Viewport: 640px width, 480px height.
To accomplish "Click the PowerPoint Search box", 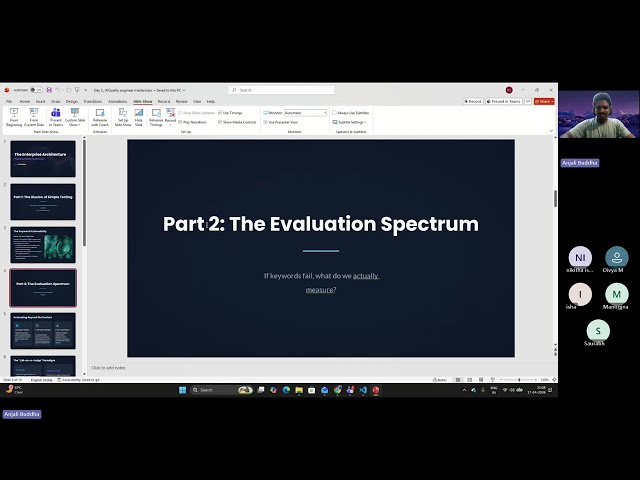I will (x=281, y=90).
